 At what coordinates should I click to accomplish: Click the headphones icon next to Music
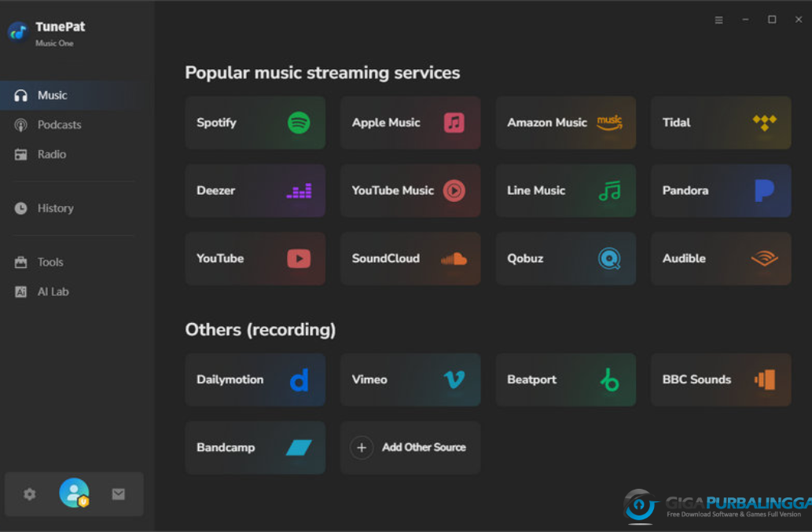coord(20,96)
